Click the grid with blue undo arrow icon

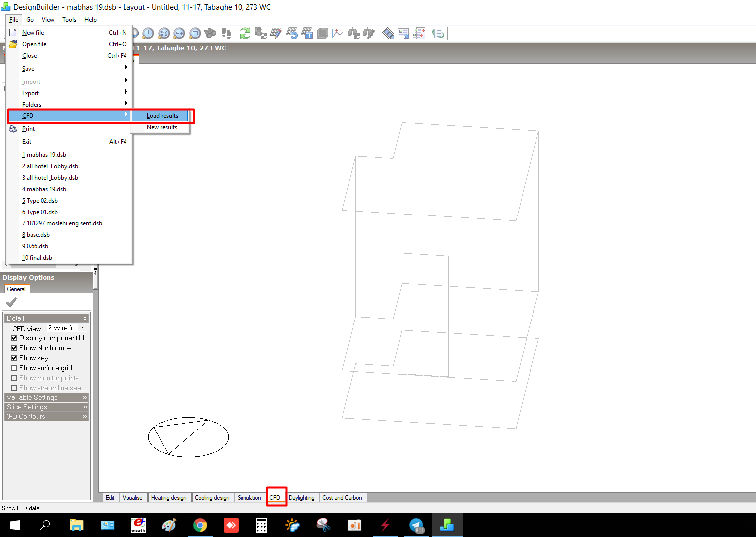click(292, 33)
